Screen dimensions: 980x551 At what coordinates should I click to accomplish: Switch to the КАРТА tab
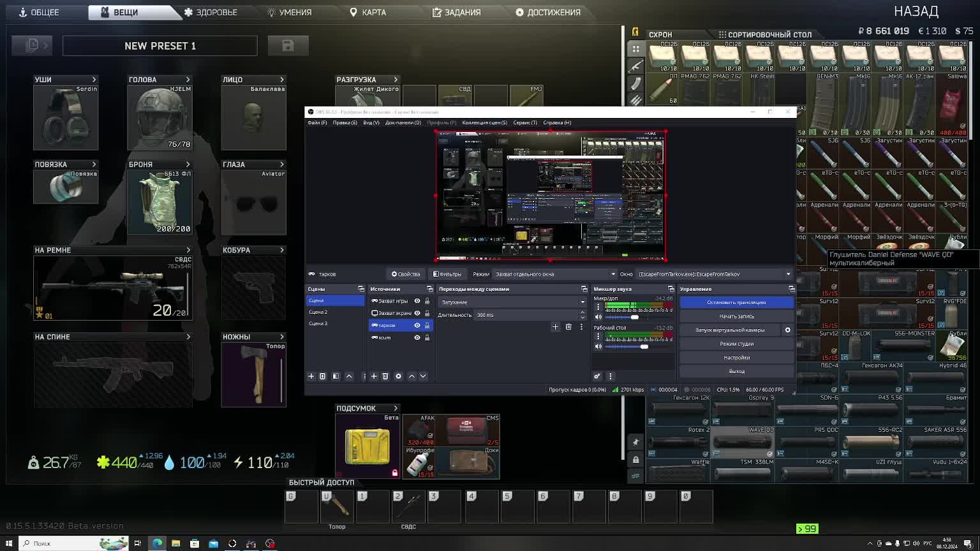368,12
